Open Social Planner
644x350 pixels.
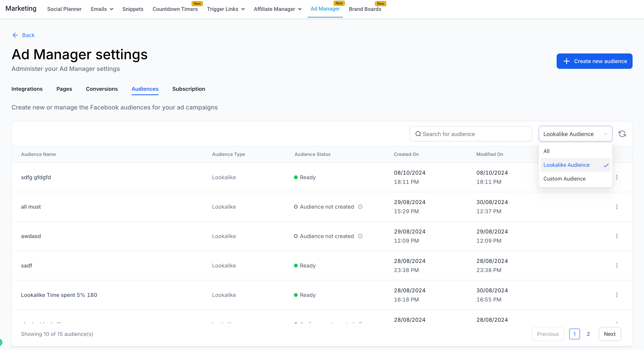point(64,9)
